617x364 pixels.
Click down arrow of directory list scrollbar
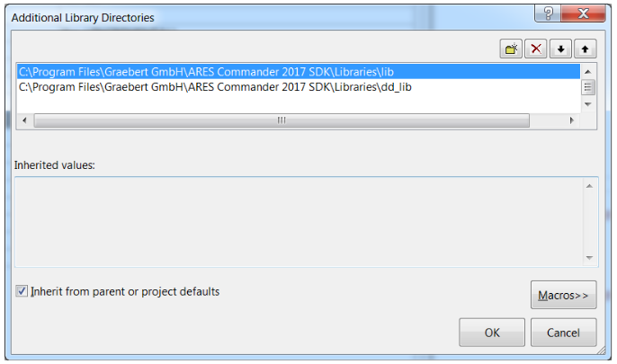pos(588,104)
